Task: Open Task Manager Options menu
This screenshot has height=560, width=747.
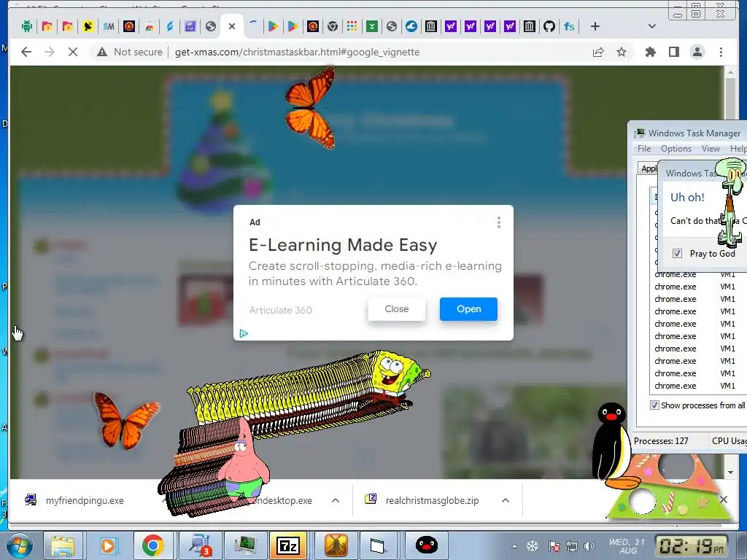Action: [x=676, y=149]
